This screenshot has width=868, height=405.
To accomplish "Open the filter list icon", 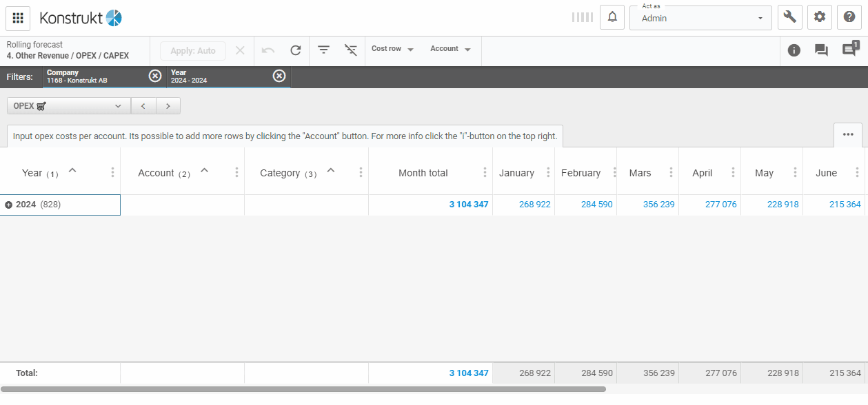I will point(323,50).
